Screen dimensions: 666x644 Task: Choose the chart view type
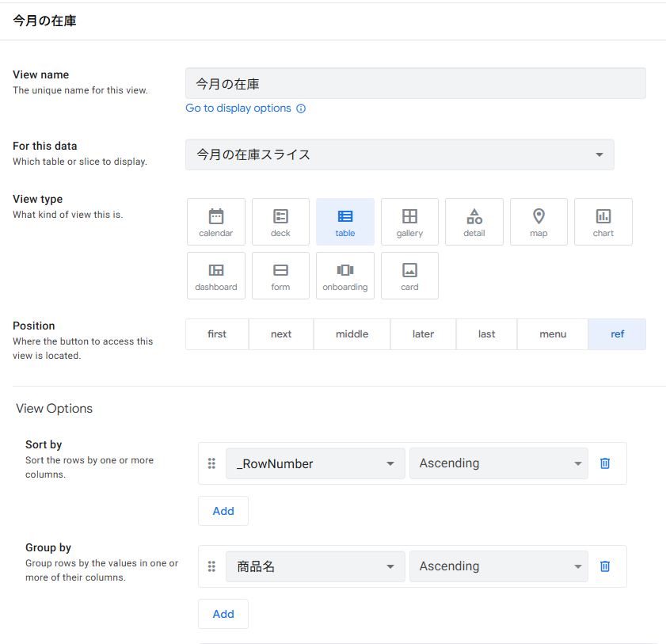tap(603, 222)
